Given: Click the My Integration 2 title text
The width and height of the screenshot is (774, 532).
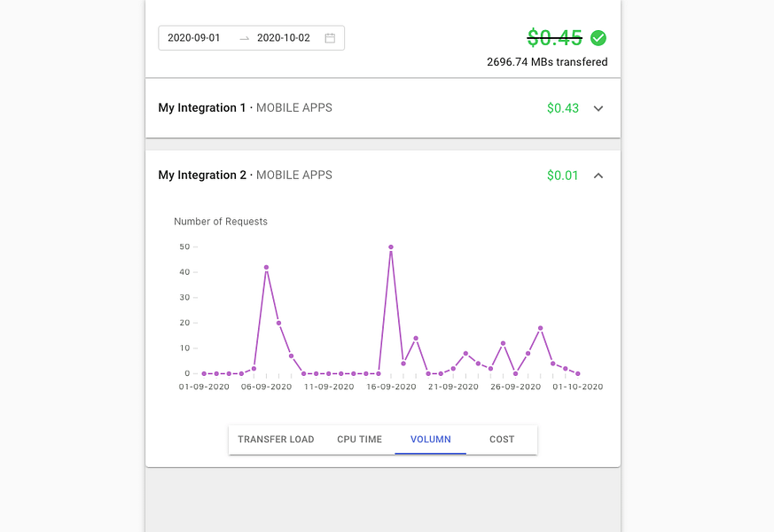Looking at the screenshot, I should 202,176.
